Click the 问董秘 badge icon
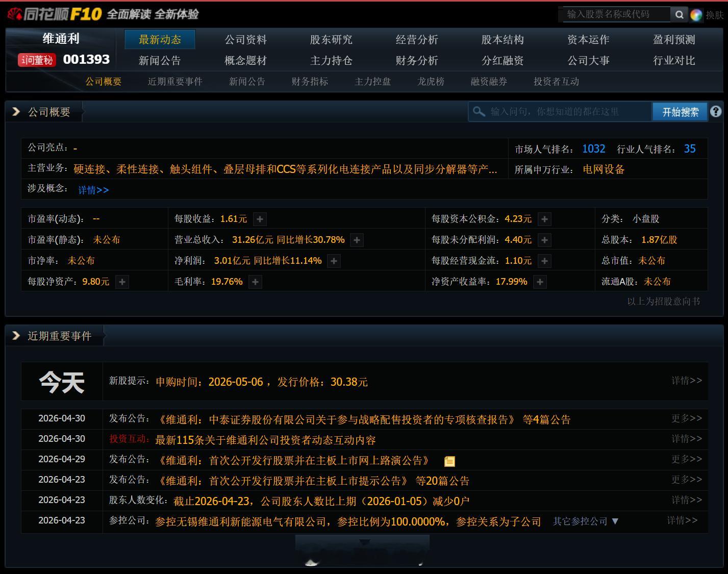Image resolution: width=728 pixels, height=574 pixels. click(36, 60)
